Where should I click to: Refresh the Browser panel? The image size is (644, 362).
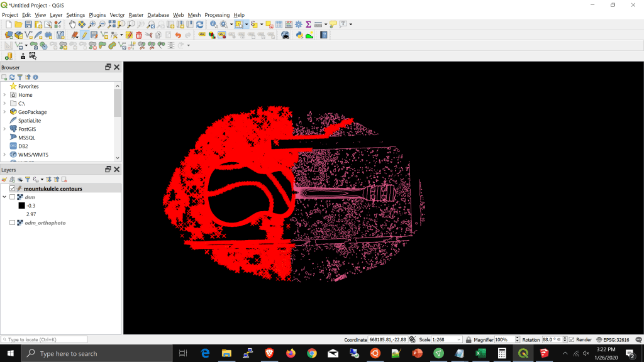pyautogui.click(x=12, y=77)
